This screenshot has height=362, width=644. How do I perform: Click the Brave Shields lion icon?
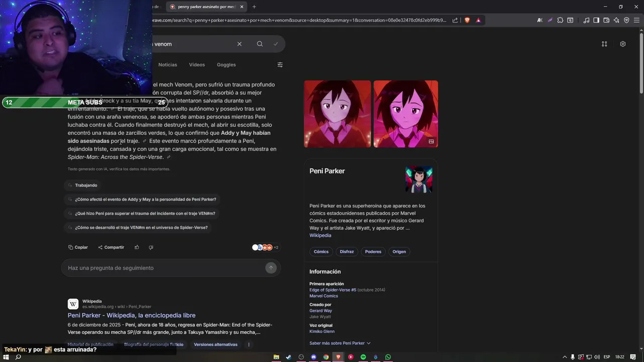pyautogui.click(x=467, y=20)
